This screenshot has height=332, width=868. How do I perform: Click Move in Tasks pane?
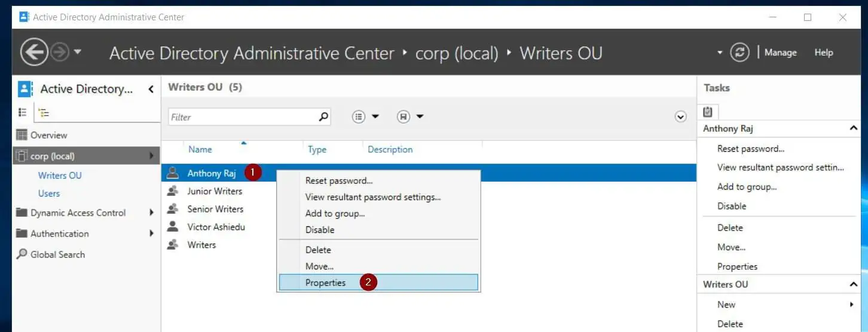coord(731,247)
